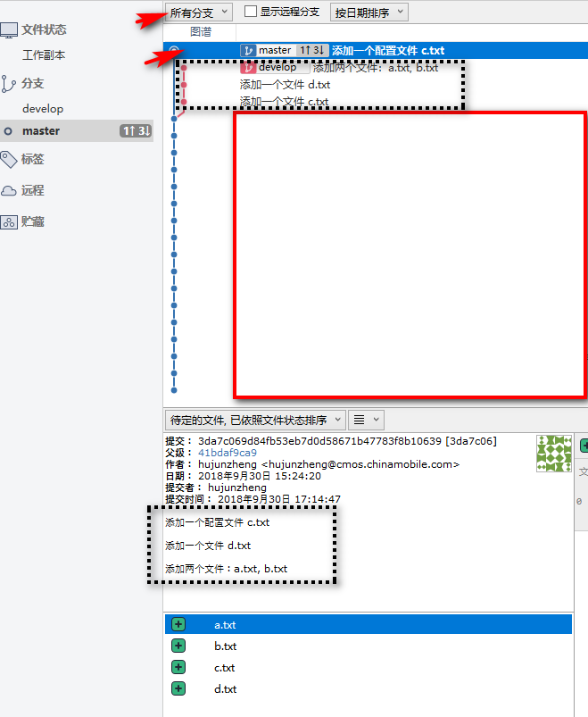Click the 提交者 hujunzheng line
Screen dimensions: 588x717
(216, 488)
